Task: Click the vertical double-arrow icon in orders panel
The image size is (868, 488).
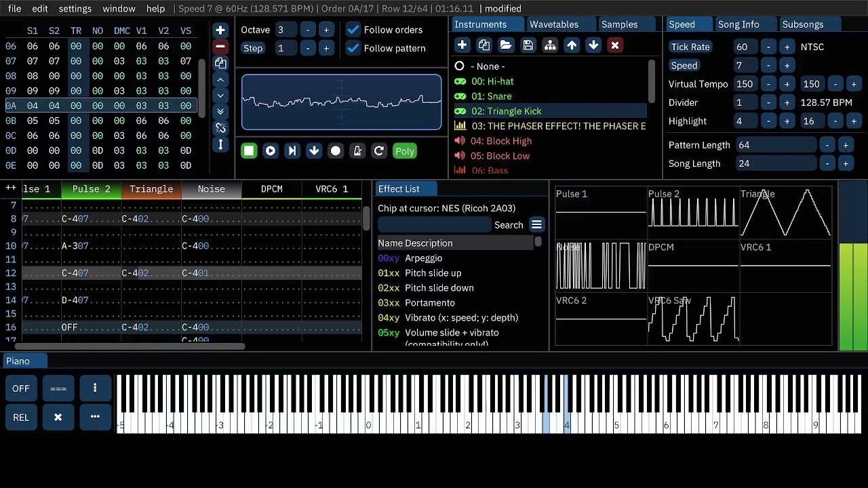Action: coord(220,144)
